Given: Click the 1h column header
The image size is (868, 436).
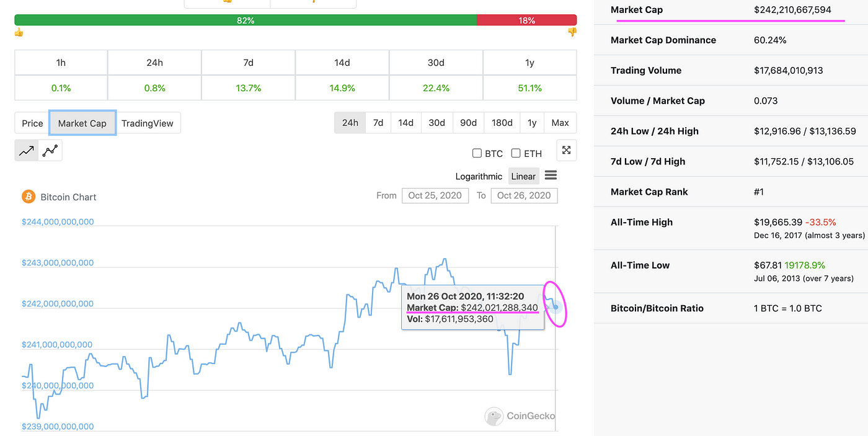Looking at the screenshot, I should [61, 63].
